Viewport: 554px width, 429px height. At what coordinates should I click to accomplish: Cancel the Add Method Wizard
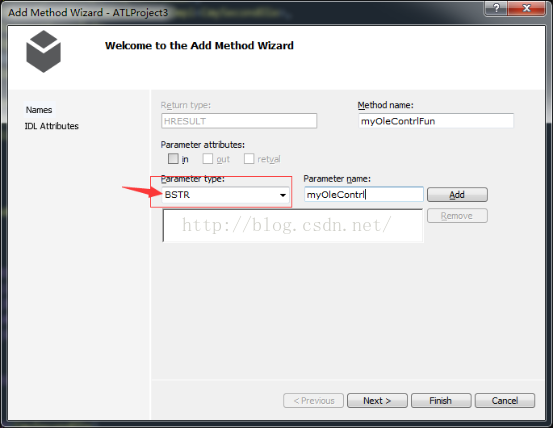(x=505, y=400)
